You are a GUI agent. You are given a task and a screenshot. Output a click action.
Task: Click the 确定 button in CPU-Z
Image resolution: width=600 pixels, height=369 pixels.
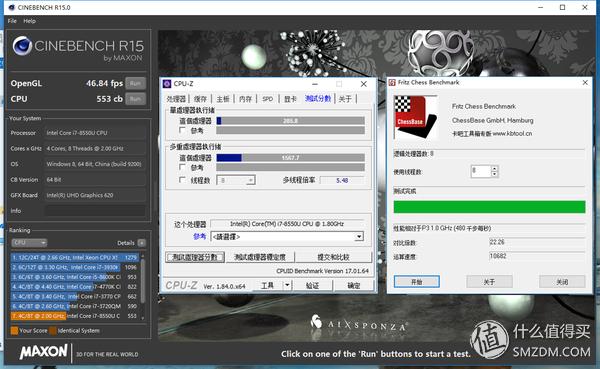(354, 286)
